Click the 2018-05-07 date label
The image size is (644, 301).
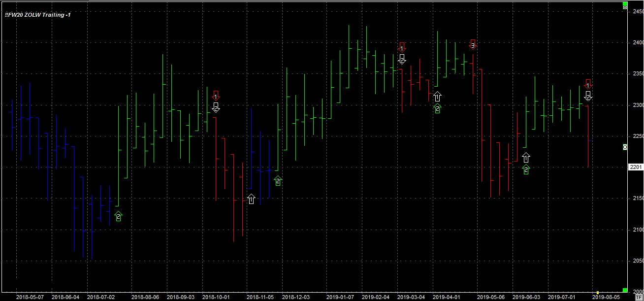[30, 297]
